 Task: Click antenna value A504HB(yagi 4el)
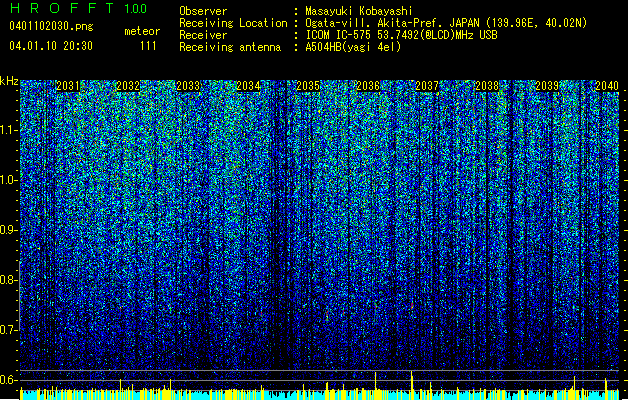coord(353,47)
